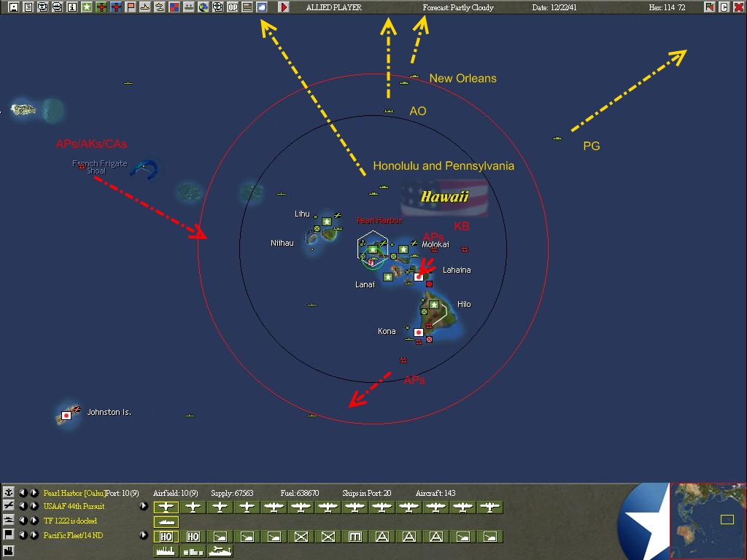Click the 'Aircraft: 143' text
This screenshot has width=747, height=560.
pos(435,493)
